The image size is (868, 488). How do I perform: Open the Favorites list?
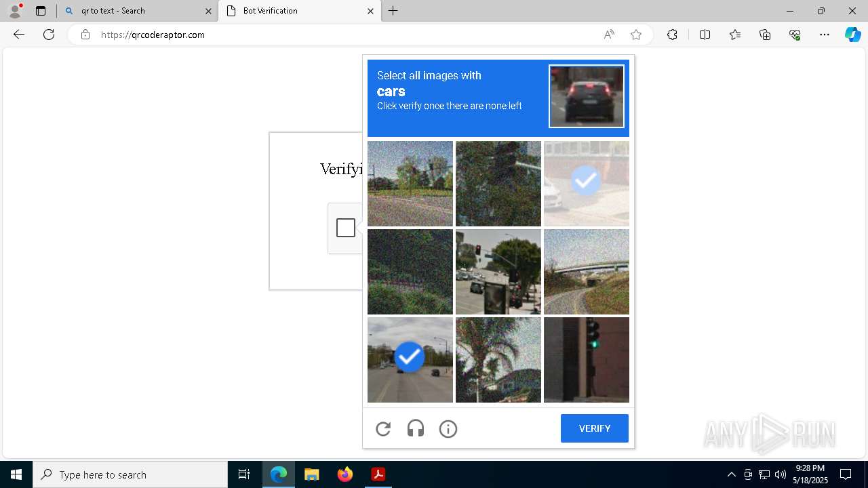[x=735, y=35]
